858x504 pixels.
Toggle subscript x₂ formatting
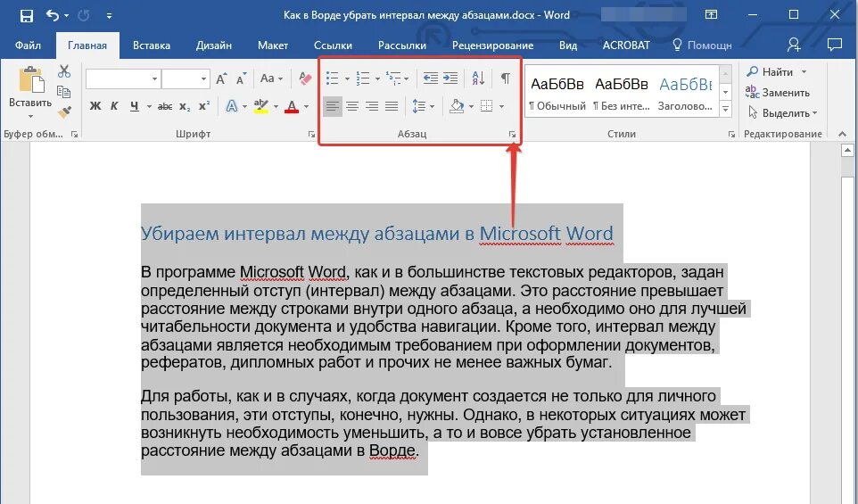pyautogui.click(x=185, y=106)
